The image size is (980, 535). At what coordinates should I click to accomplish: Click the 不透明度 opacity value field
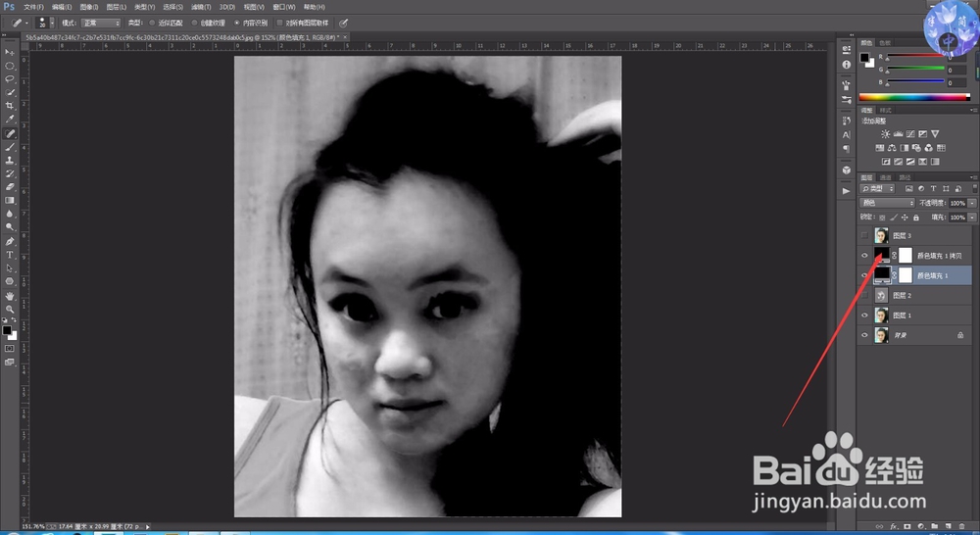[957, 203]
